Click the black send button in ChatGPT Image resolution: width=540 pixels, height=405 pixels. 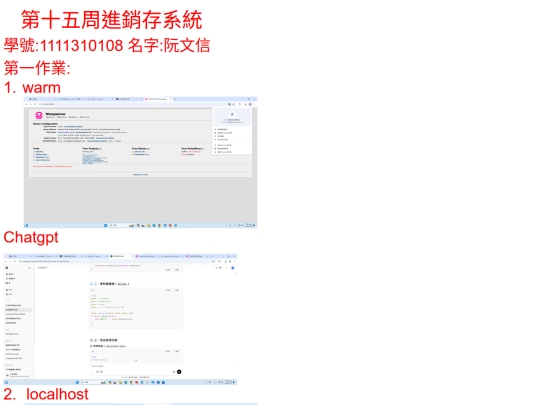(179, 372)
